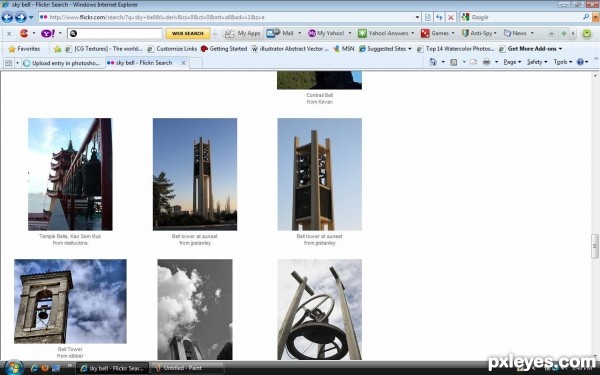The height and width of the screenshot is (375, 600).
Task: Open the Page menu
Action: pyautogui.click(x=512, y=62)
